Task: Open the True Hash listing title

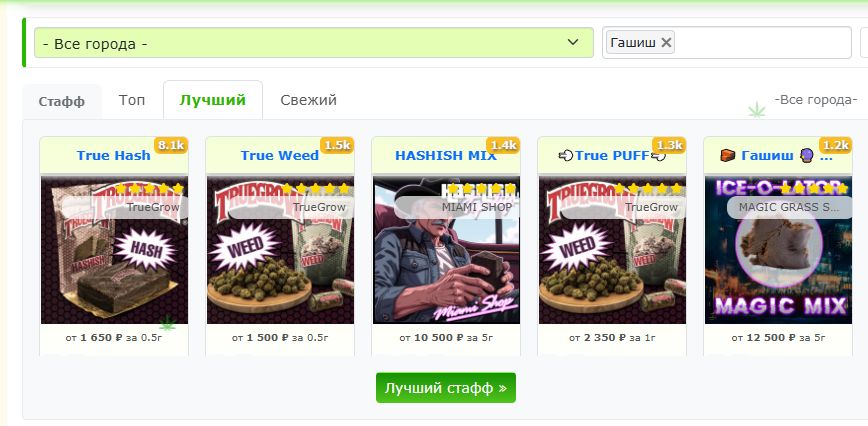Action: pyautogui.click(x=113, y=155)
